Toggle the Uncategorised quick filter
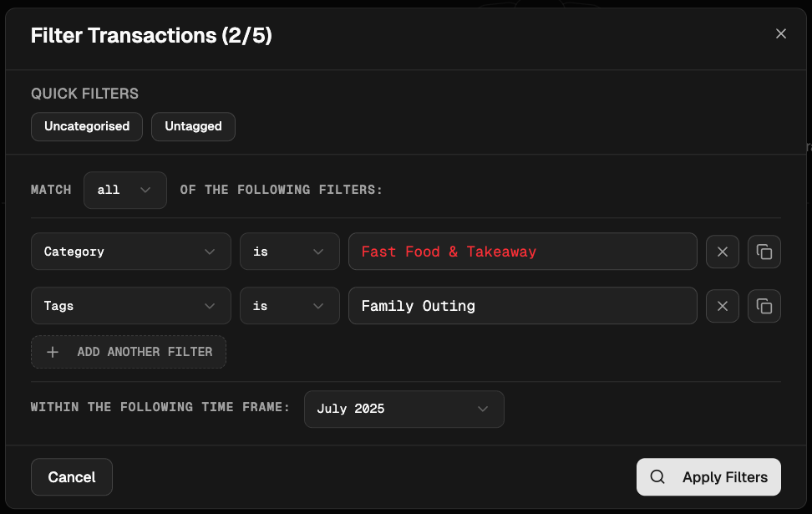 point(86,126)
